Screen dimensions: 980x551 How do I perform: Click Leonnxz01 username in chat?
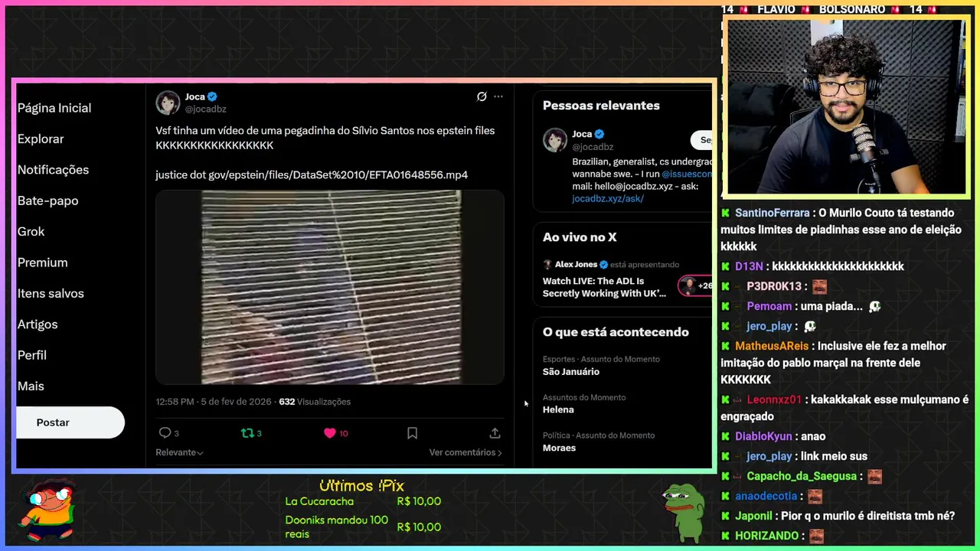[774, 399]
